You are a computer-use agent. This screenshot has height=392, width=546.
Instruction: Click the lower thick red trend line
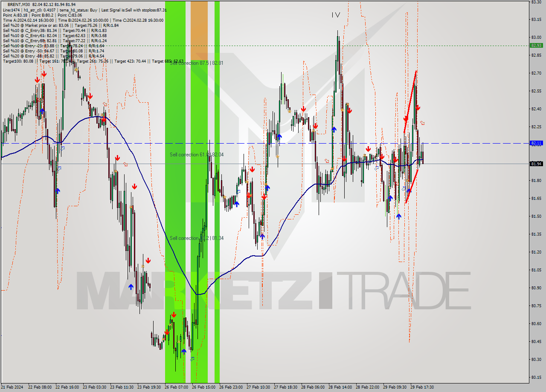coord(412,186)
